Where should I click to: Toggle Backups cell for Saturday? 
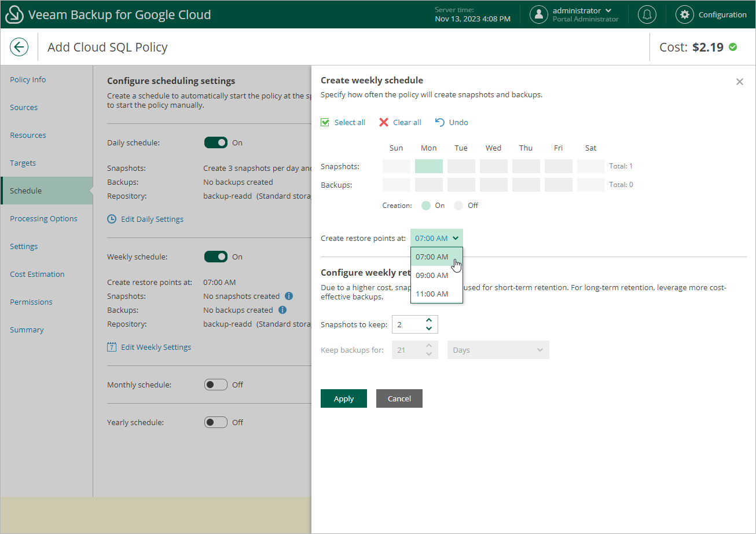[x=591, y=185]
